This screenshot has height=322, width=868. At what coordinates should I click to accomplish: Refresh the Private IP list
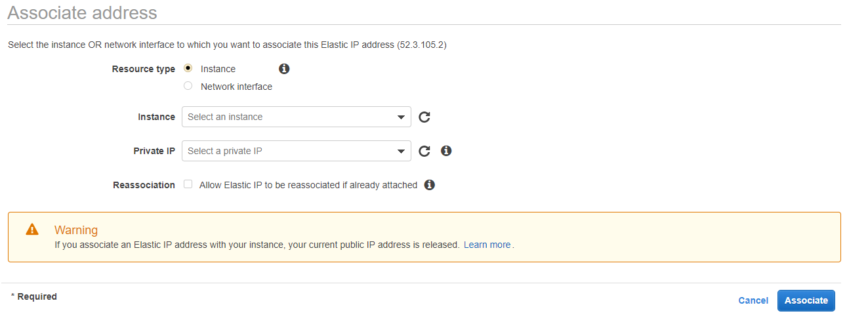point(424,151)
